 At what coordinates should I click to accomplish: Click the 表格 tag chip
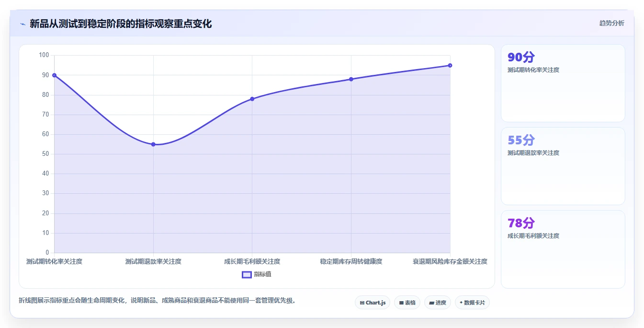tap(407, 303)
